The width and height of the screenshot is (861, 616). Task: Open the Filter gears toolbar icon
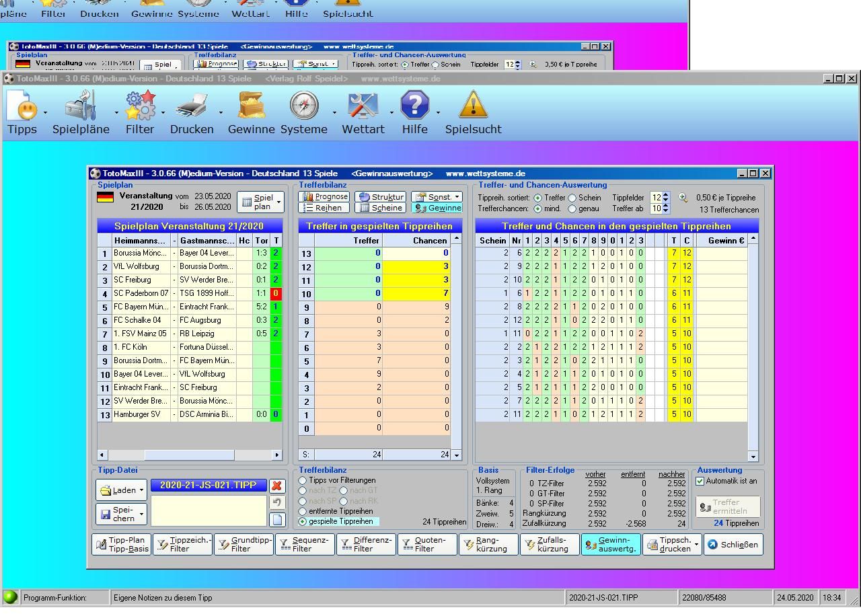click(140, 106)
